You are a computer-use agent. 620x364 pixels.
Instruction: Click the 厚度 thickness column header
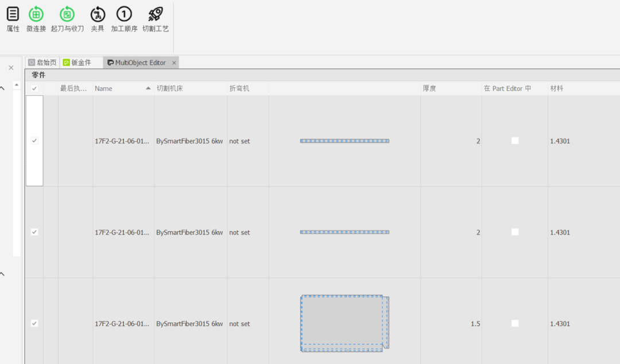(x=429, y=88)
